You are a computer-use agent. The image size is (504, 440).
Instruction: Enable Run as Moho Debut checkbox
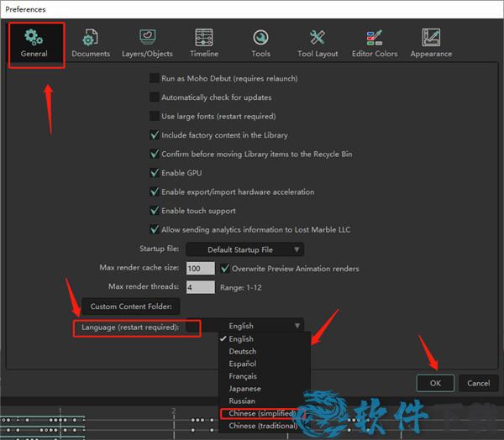(155, 78)
